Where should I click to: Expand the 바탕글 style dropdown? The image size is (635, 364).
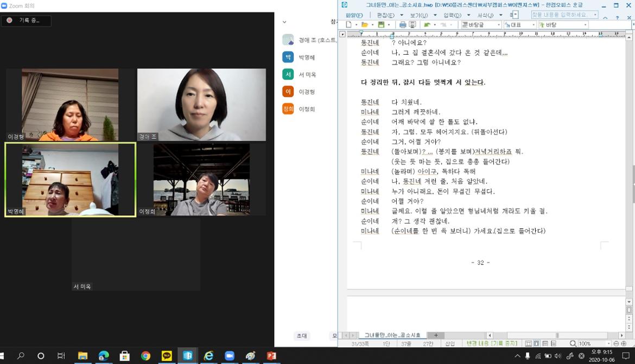498,25
